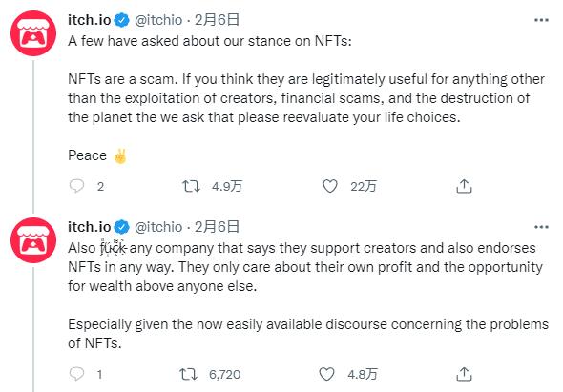
Task: Retweet the first tweet with 4.9万 retweets
Action: [191, 186]
